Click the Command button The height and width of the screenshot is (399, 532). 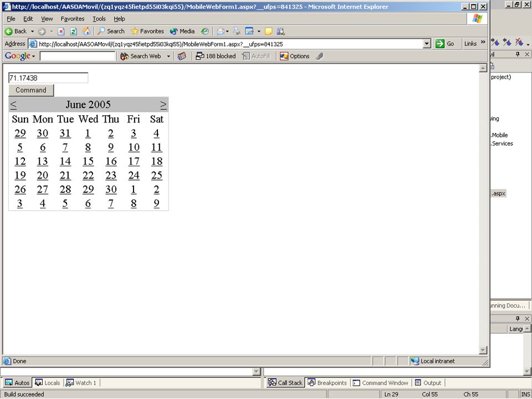coord(31,90)
